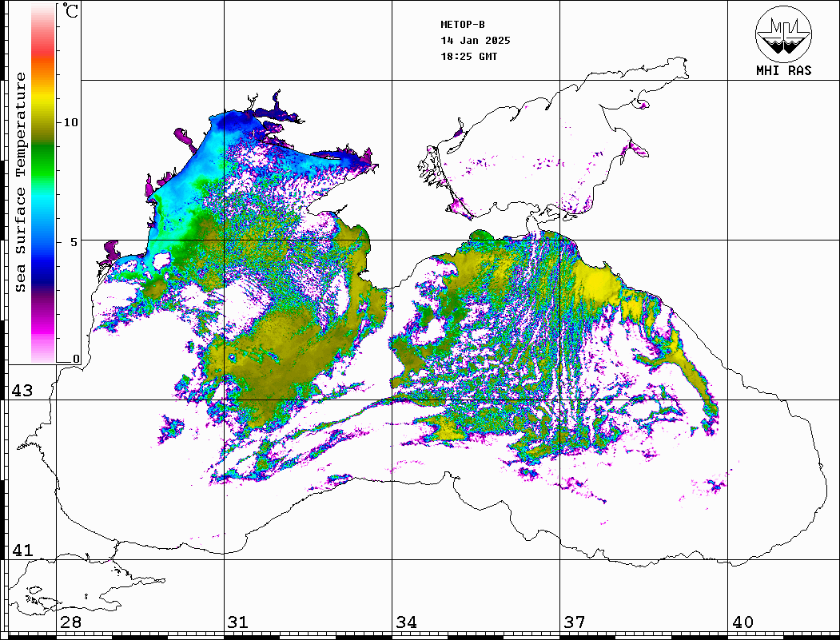The image size is (840, 640).
Task: Click the latitude label '41'
Action: 22,550
